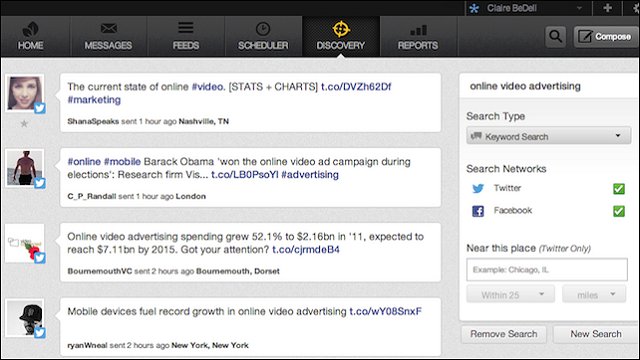Uncheck the Twitter network checkbox
The width and height of the screenshot is (640, 360).
point(619,189)
